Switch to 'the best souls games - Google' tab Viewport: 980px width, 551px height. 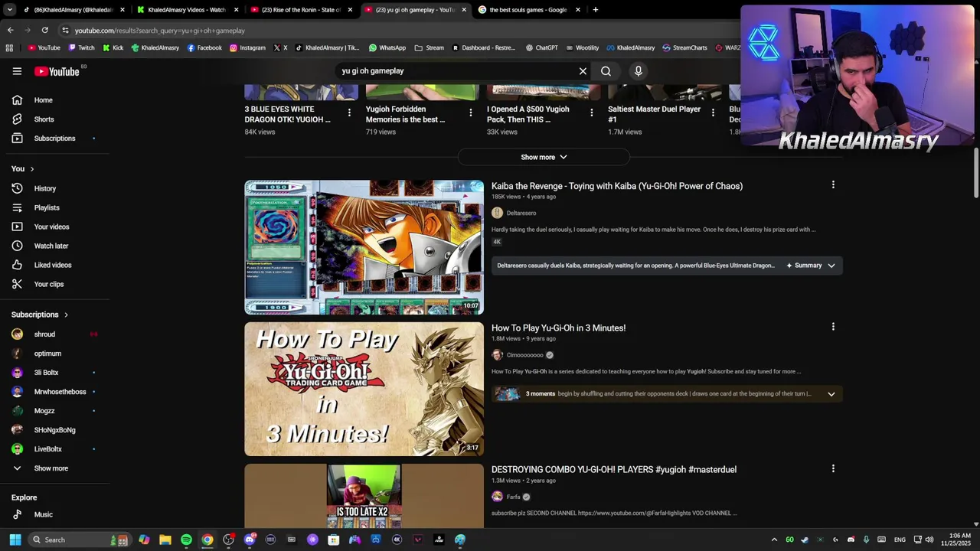pyautogui.click(x=528, y=10)
